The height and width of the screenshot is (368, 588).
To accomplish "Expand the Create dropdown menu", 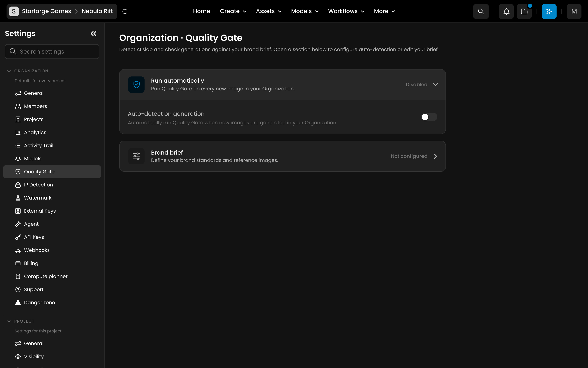I will pos(233,11).
